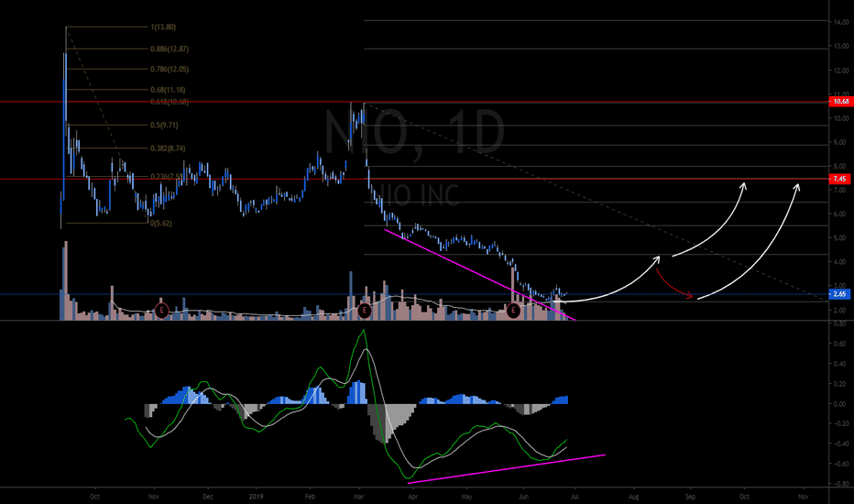Click the Jul label on time axis

click(x=575, y=497)
